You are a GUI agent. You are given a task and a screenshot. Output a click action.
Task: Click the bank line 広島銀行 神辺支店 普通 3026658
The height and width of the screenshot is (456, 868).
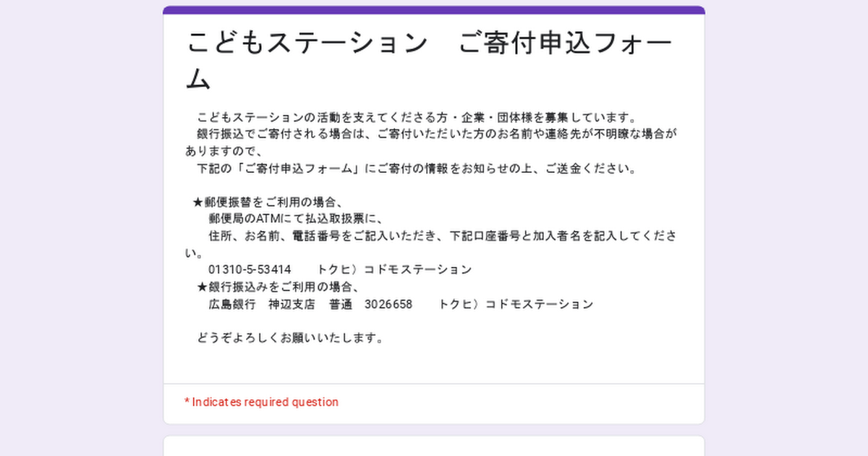310,305
